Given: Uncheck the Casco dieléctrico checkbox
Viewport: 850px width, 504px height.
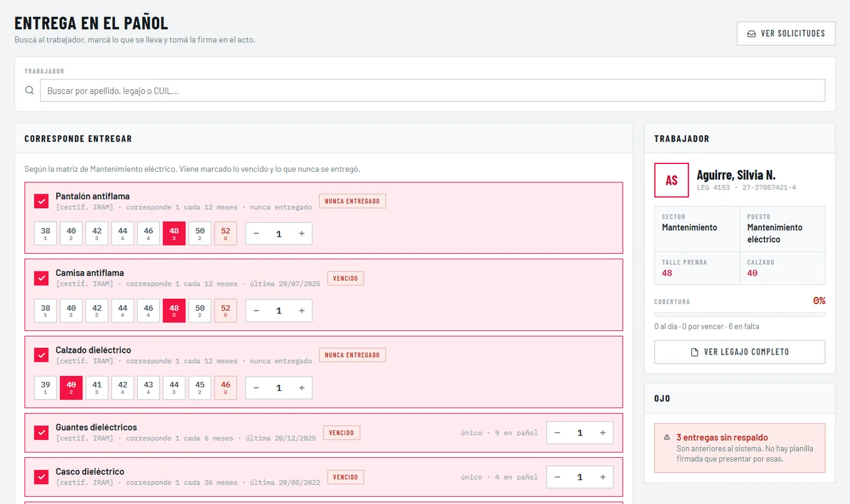Looking at the screenshot, I should 41,477.
